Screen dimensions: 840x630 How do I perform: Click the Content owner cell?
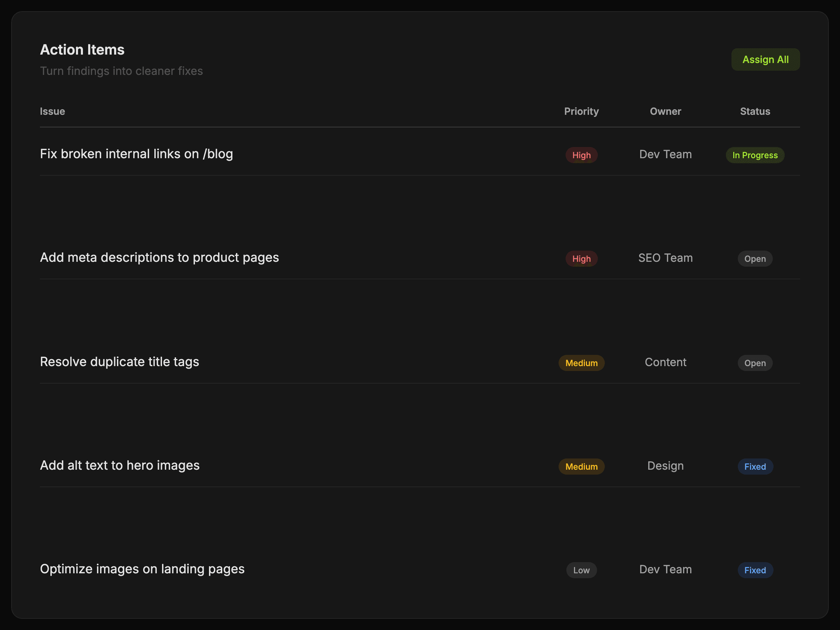pos(665,362)
